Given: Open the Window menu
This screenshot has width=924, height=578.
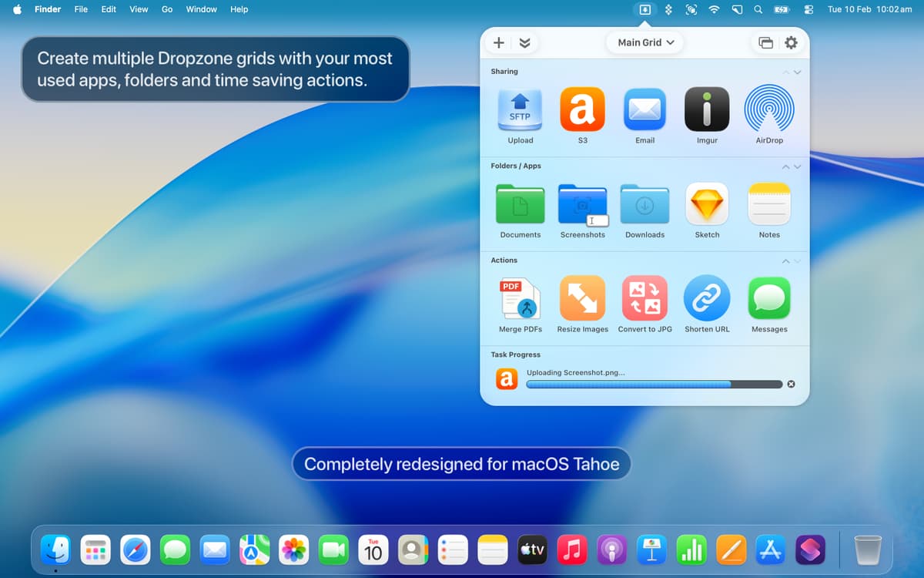Looking at the screenshot, I should pyautogui.click(x=201, y=9).
